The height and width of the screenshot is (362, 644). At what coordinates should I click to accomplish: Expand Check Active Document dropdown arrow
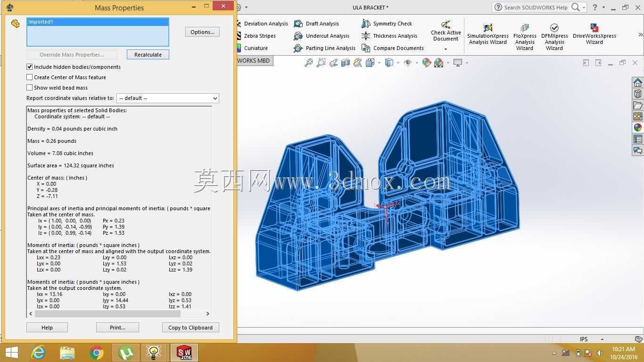[446, 49]
